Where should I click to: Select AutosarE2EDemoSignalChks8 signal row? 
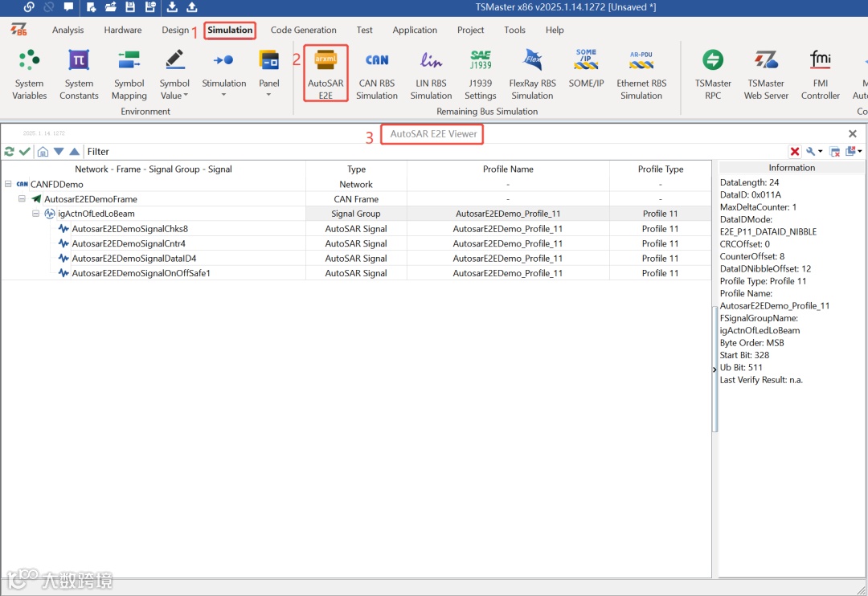click(357, 229)
